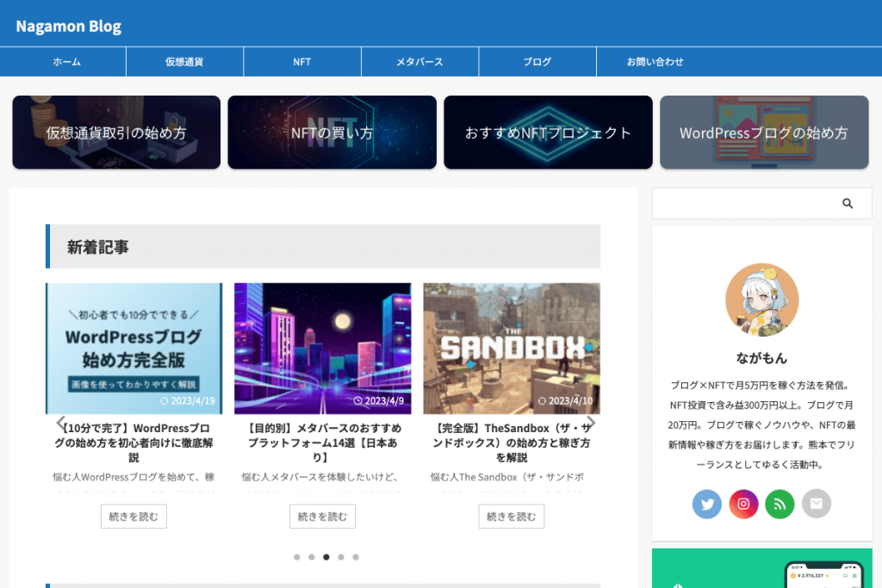
Task: Click the search magnifier icon
Action: 848,203
